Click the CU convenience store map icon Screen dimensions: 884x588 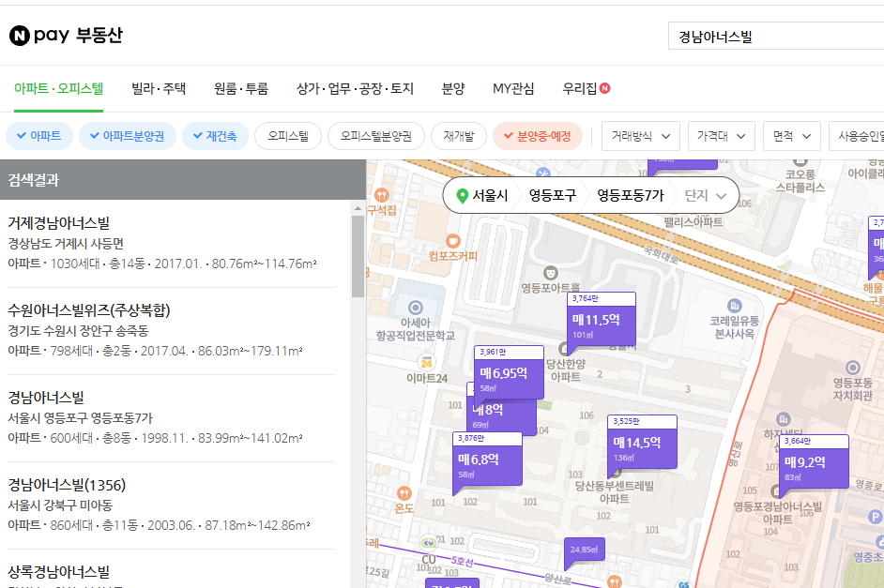[x=428, y=542]
